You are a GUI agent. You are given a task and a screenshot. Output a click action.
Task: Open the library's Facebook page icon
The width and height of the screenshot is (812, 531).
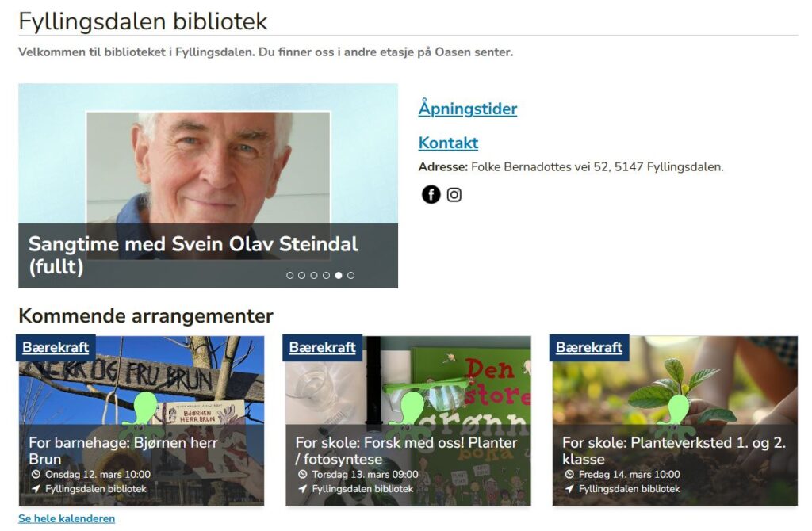point(431,195)
